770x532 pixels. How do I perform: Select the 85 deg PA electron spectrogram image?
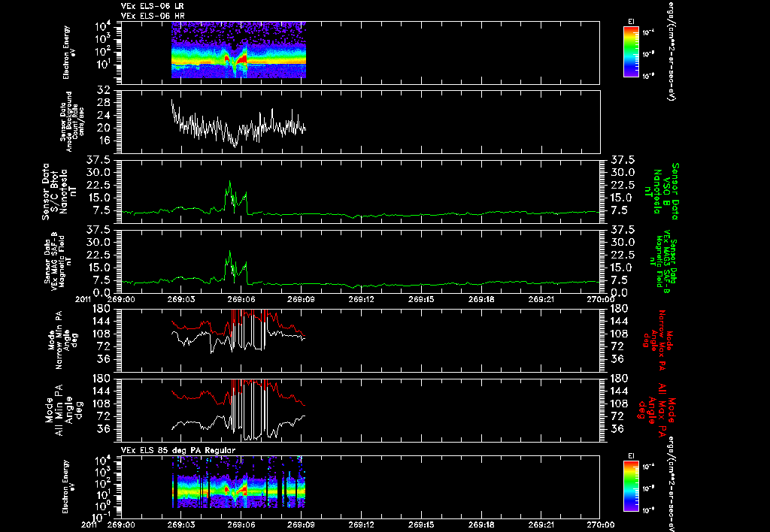coord(238,482)
